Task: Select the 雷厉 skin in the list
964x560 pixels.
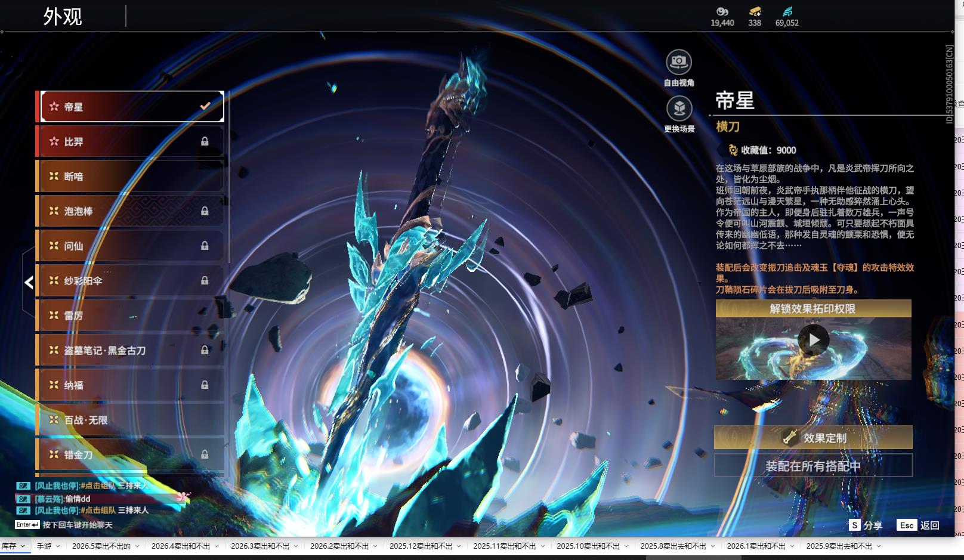Action: click(130, 315)
